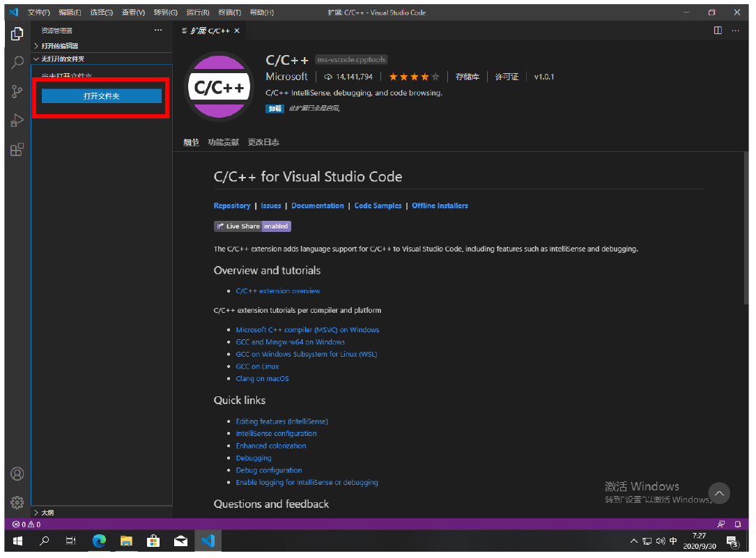
Task: Open the 终端(T) menu
Action: pyautogui.click(x=229, y=13)
